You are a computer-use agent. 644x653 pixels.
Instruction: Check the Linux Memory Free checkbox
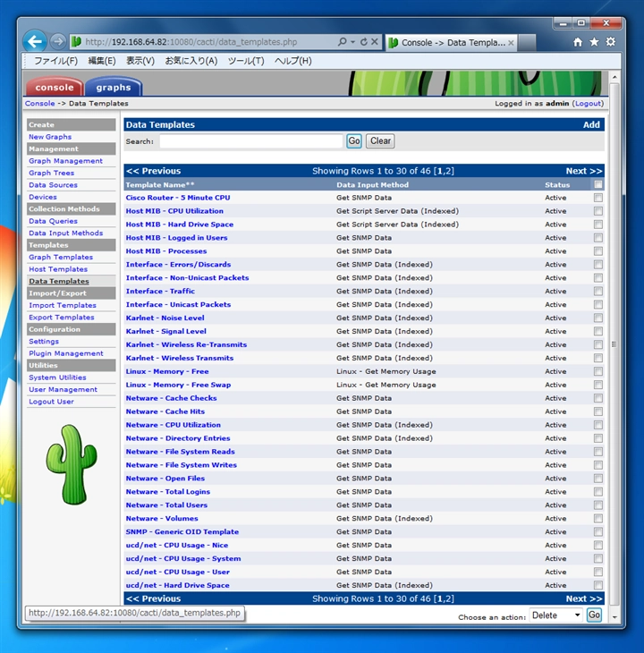click(598, 371)
